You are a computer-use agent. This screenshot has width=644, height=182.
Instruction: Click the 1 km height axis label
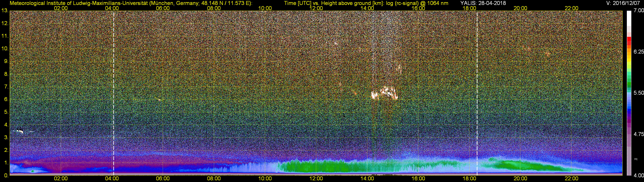click(x=6, y=163)
